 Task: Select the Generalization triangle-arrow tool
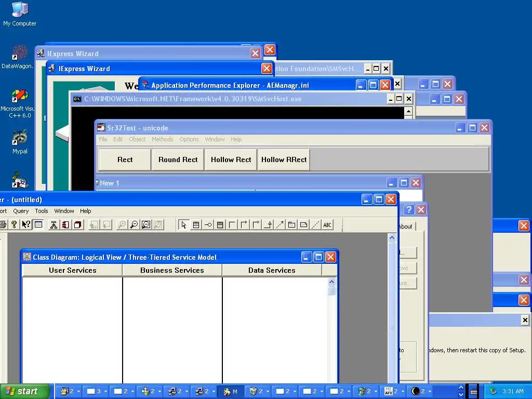pos(268,224)
